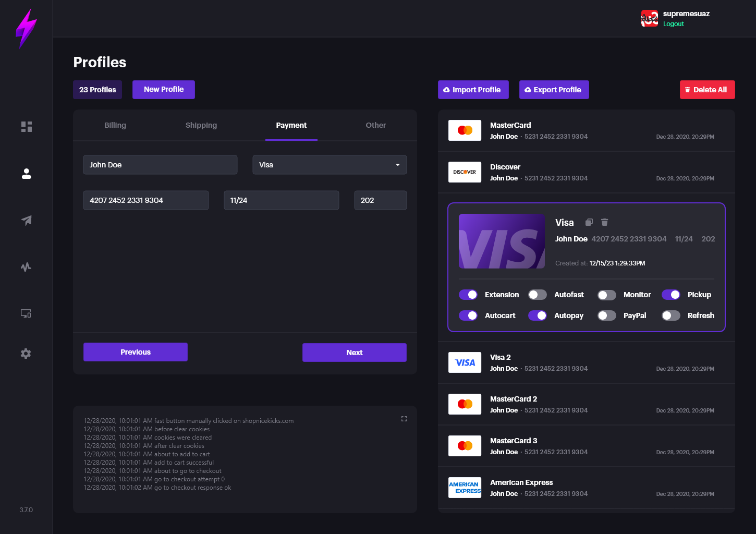Viewport: 756px width, 534px height.
Task: Disable the Extension toggle
Action: pyautogui.click(x=468, y=295)
